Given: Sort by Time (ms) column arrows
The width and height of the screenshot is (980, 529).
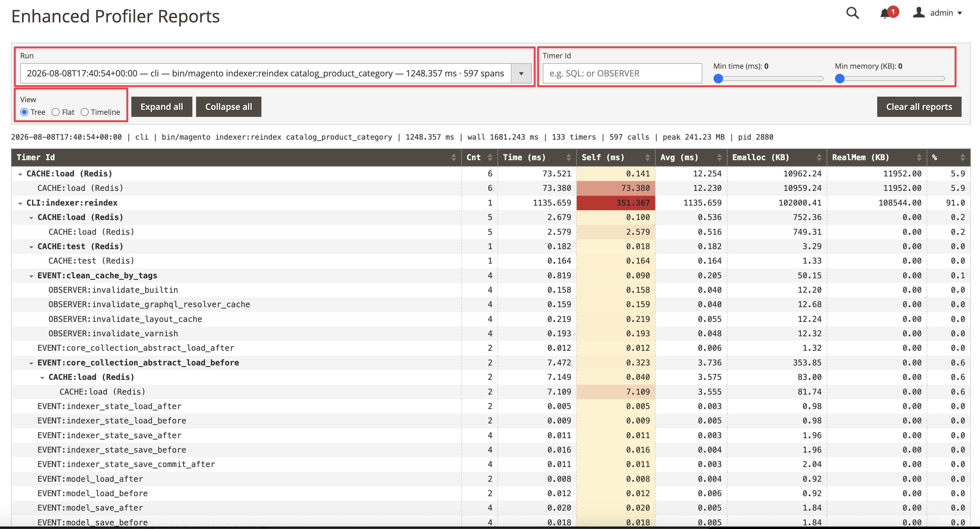Looking at the screenshot, I should (569, 157).
